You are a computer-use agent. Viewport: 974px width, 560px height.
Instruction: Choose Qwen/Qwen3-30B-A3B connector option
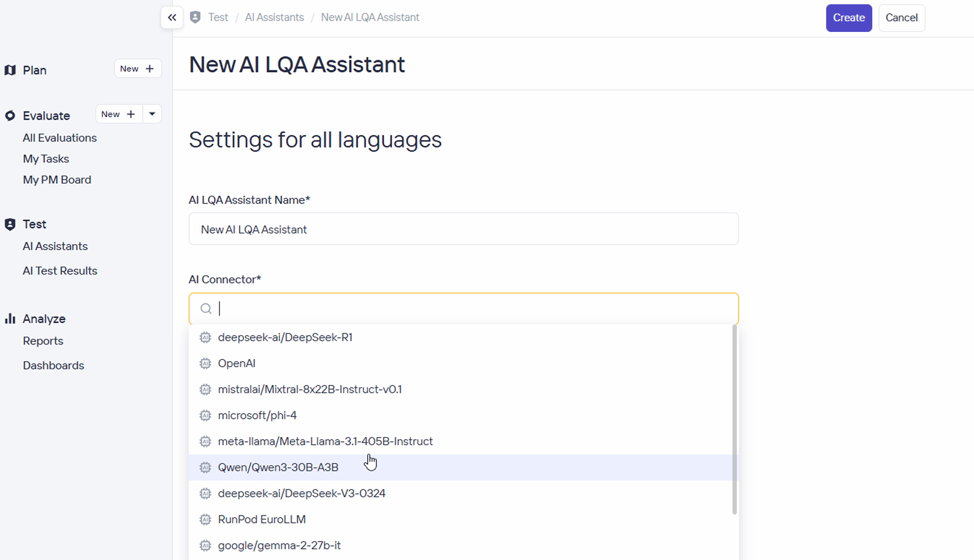pos(278,467)
